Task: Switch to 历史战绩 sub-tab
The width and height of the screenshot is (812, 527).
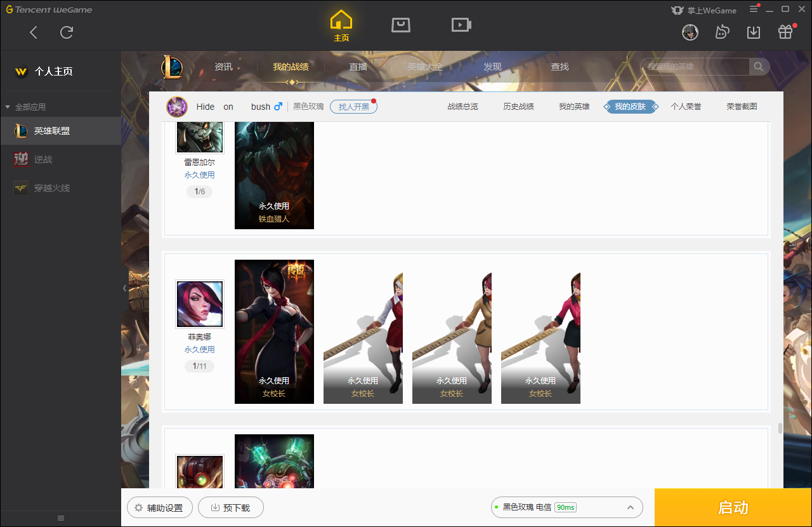Action: [x=518, y=107]
